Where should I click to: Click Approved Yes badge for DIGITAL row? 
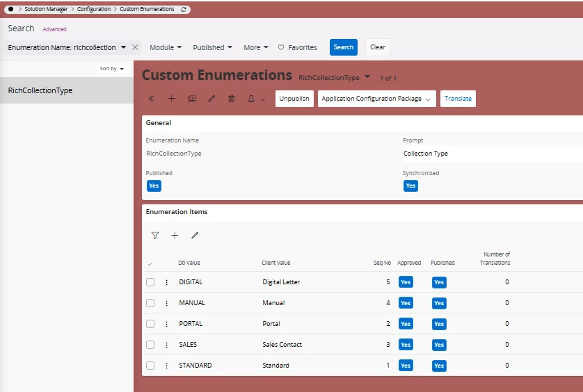(x=406, y=282)
